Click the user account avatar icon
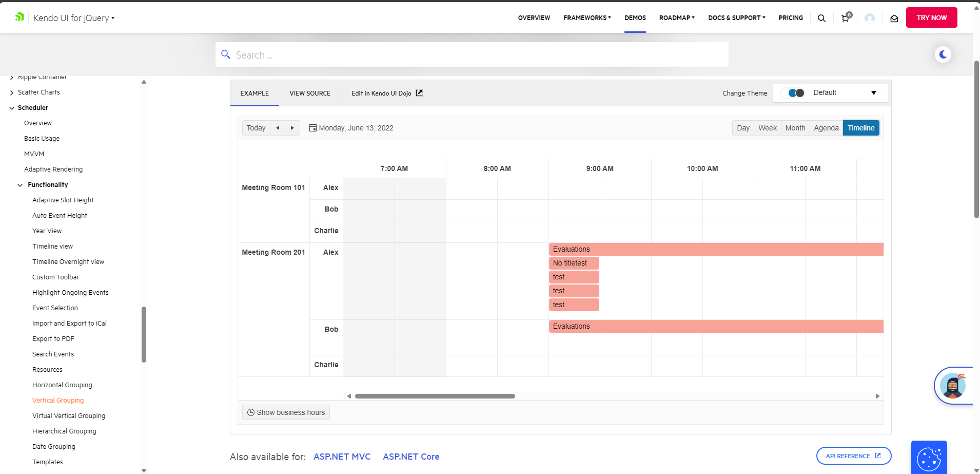The width and height of the screenshot is (980, 474). pyautogui.click(x=870, y=18)
